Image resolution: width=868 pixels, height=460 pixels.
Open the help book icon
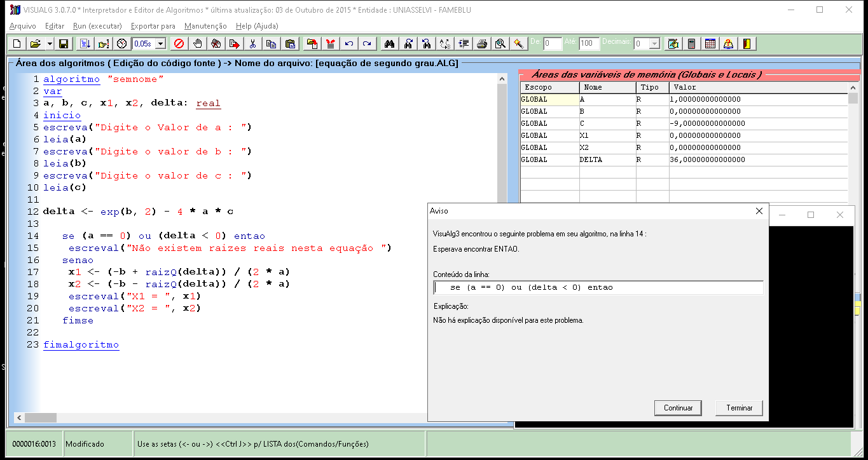(x=729, y=44)
